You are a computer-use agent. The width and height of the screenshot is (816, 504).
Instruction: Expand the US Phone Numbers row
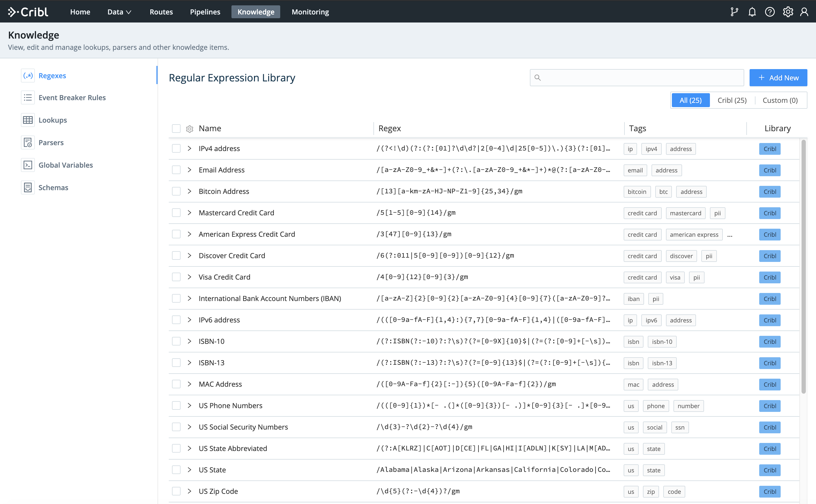tap(189, 406)
